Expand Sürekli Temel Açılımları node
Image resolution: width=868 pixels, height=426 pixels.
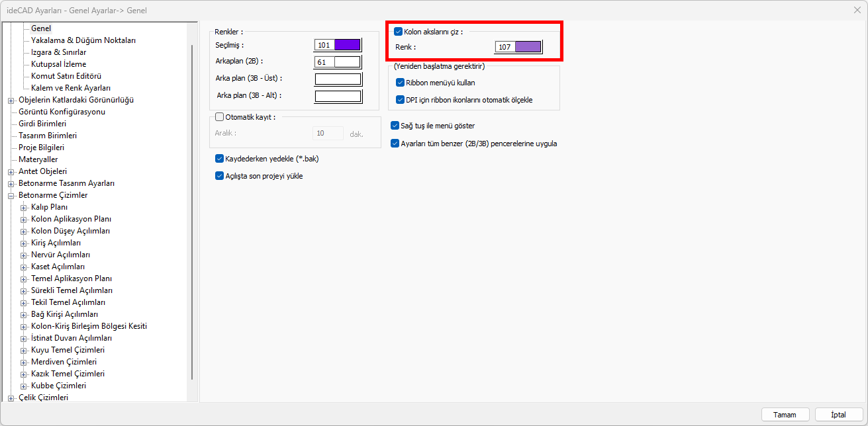coord(23,291)
